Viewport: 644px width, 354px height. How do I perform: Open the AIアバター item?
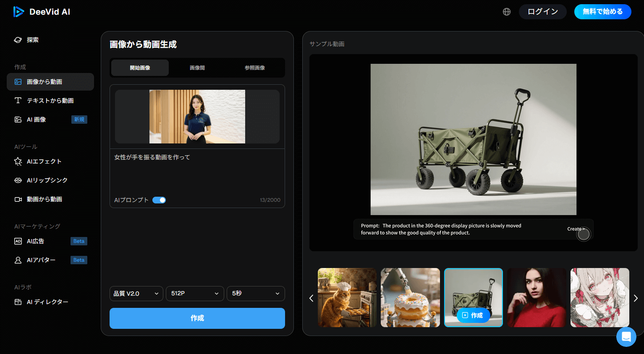pos(41,260)
